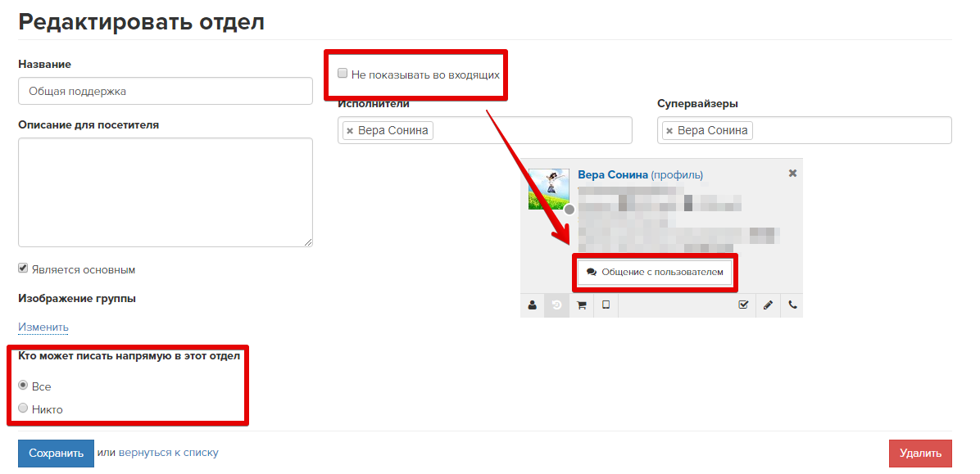Select the 'Никто' radio option

pos(24,409)
